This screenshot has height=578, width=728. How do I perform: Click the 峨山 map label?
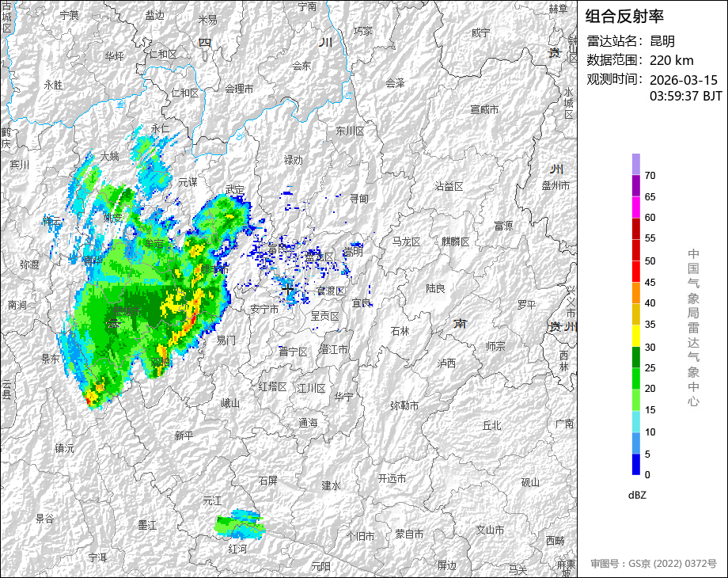(229, 403)
